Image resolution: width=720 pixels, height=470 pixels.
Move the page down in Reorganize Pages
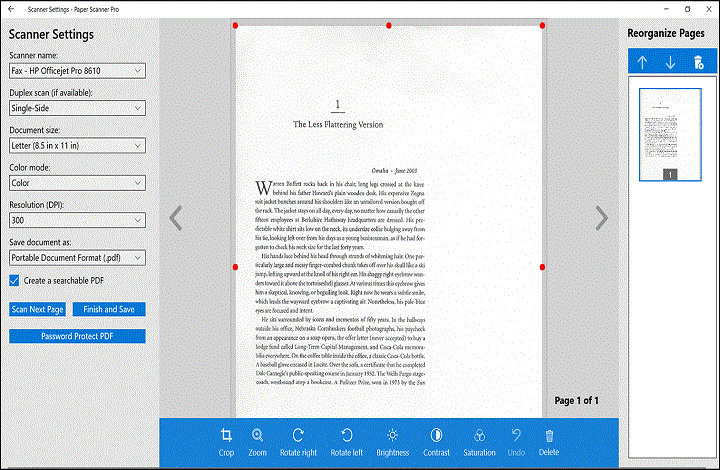670,62
